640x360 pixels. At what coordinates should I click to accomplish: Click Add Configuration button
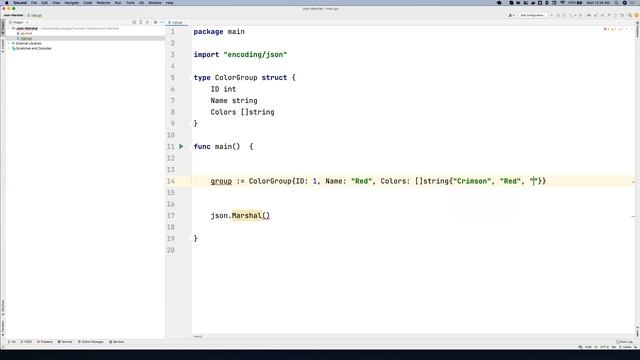pos(532,15)
